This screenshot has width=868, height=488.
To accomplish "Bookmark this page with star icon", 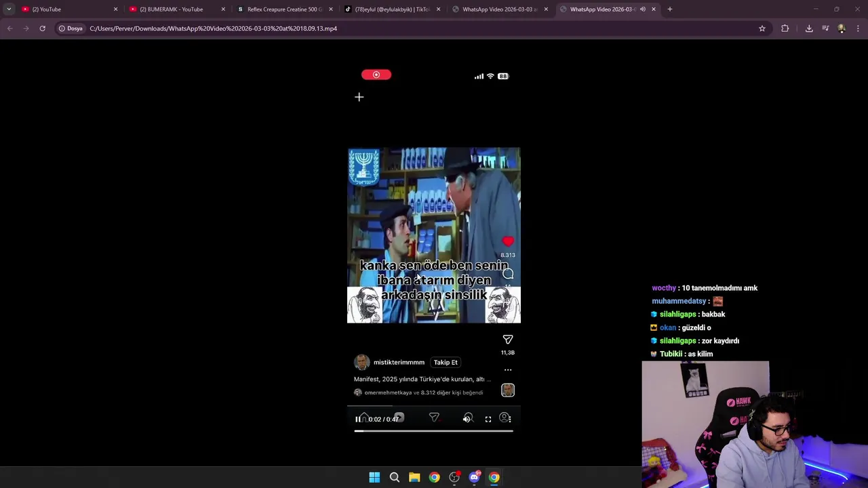I will tap(762, 28).
